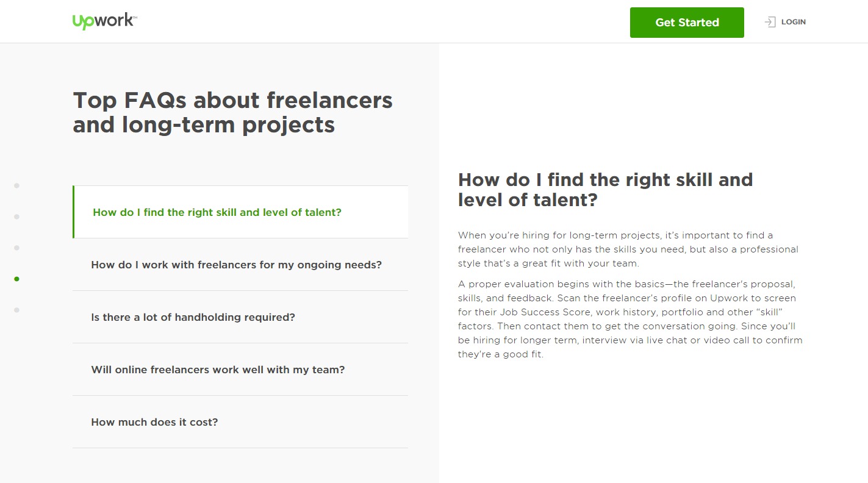Click the Get Started button
The height and width of the screenshot is (483, 868).
click(687, 22)
